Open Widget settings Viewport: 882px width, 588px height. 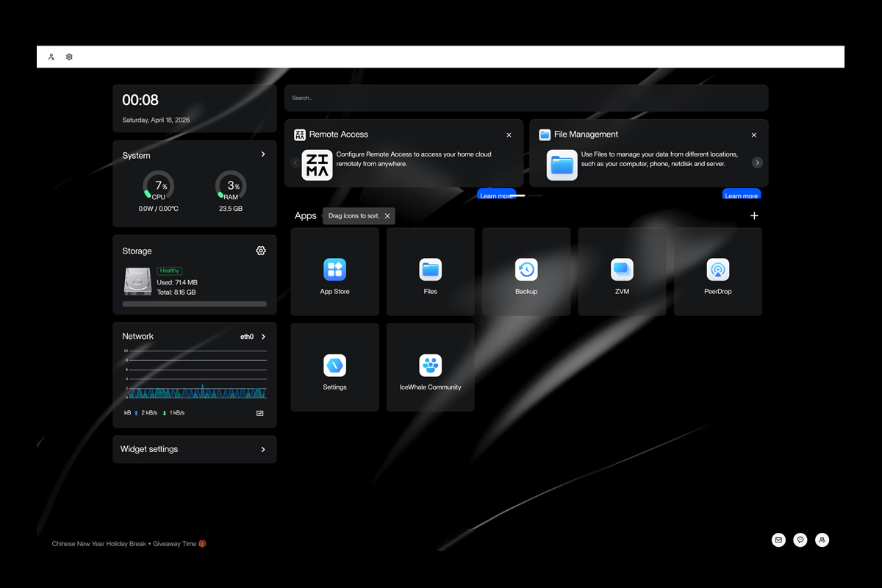tap(195, 449)
